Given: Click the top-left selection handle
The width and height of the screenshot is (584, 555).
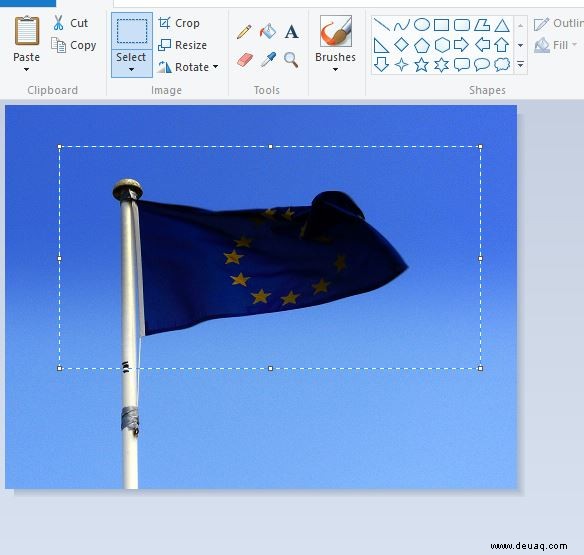Looking at the screenshot, I should pyautogui.click(x=60, y=147).
